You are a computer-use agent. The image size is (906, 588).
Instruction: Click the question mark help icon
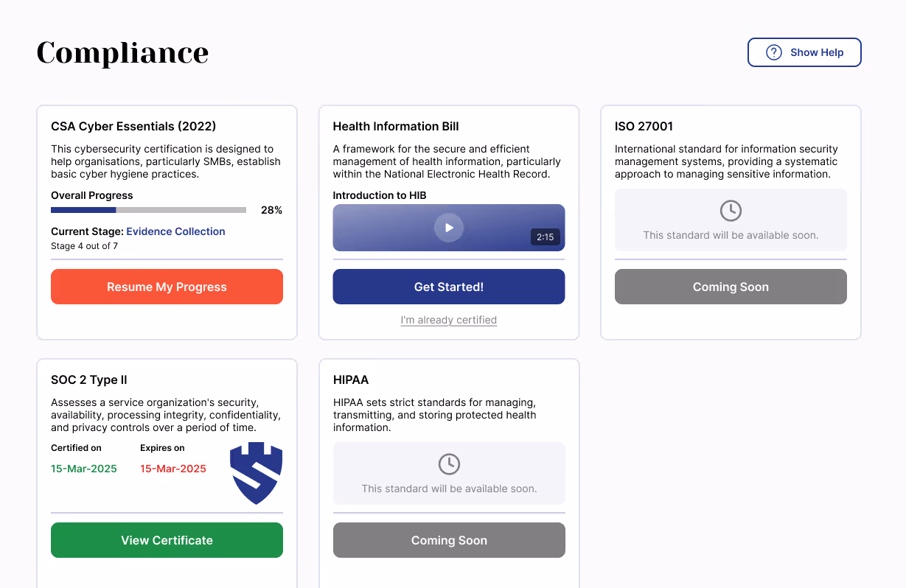click(x=773, y=52)
